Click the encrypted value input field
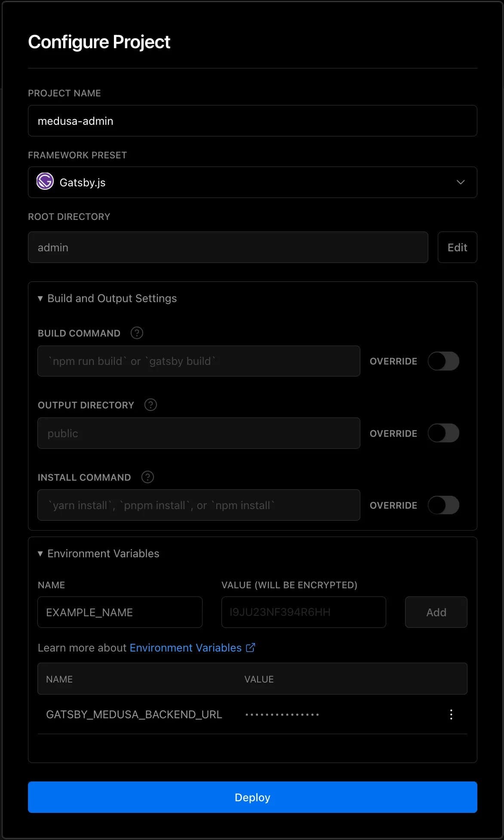 point(304,612)
